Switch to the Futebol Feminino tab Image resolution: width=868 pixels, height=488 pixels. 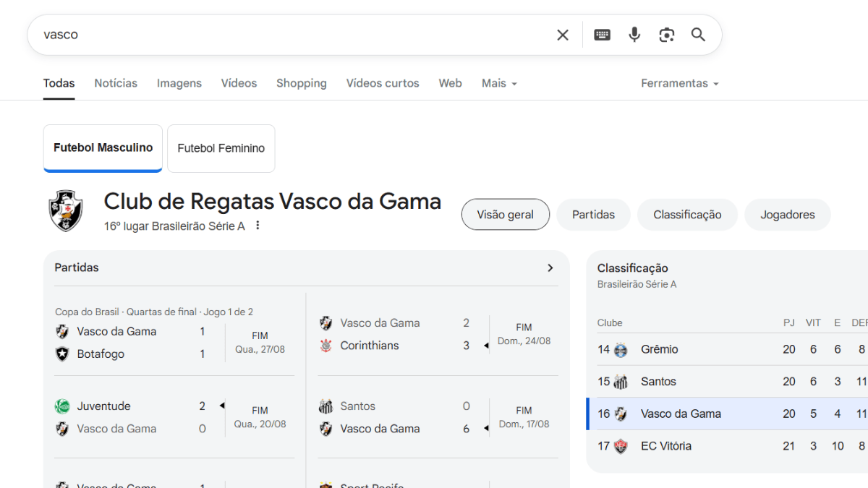[221, 148]
